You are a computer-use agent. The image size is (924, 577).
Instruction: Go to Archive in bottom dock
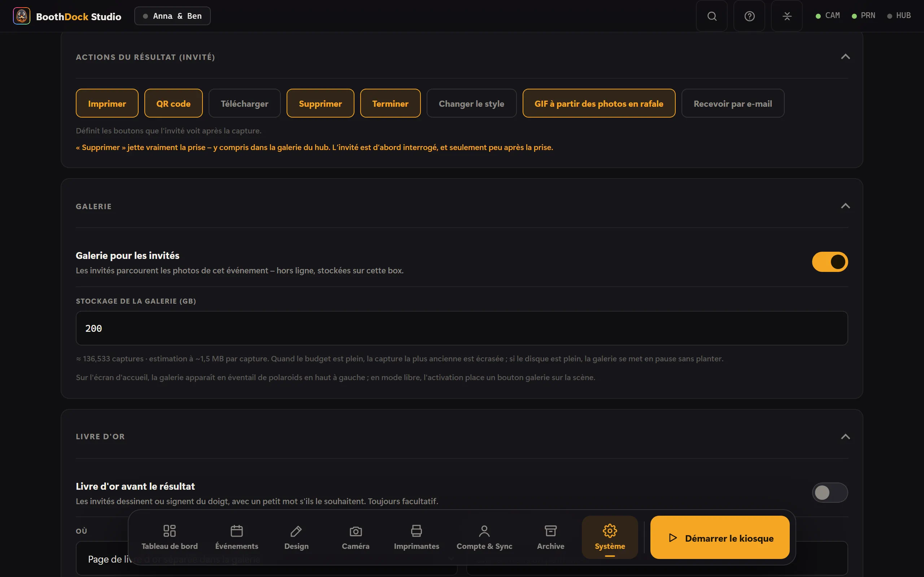[x=550, y=537]
